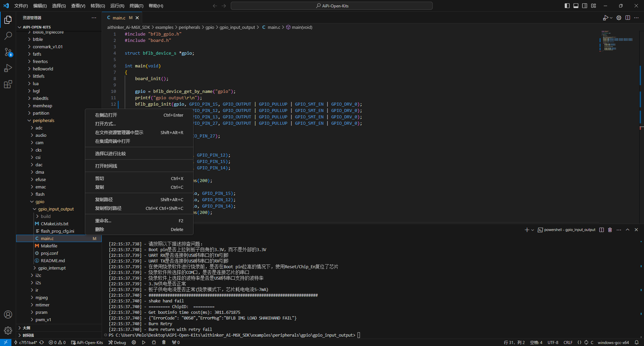
Task: Click the build gear icon in the status bar
Action: 134,342
